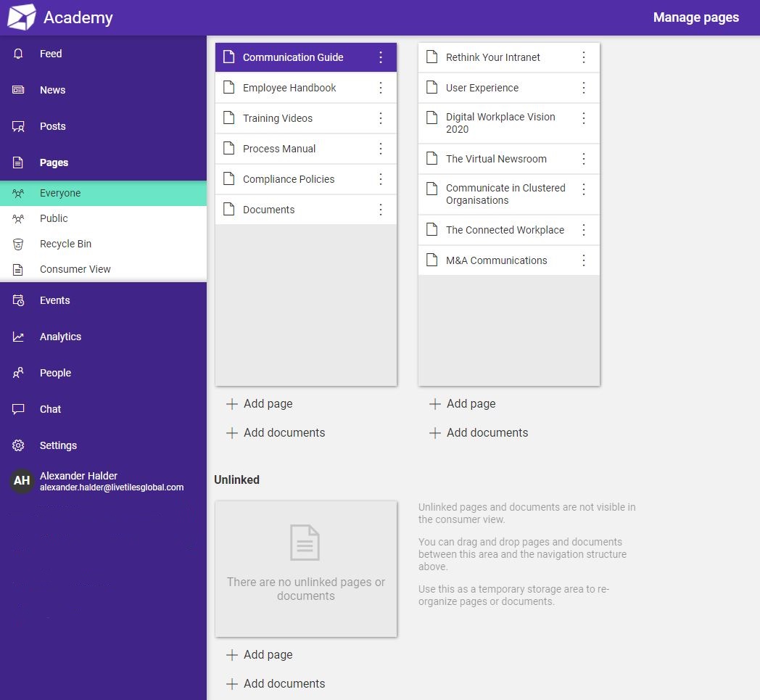Select Digital Workplace Vision 2020 page
The image size is (760, 700).
click(x=509, y=123)
